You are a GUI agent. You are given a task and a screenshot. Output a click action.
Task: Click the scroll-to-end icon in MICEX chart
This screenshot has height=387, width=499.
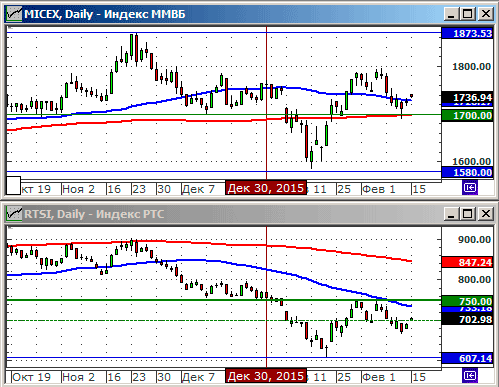click(x=470, y=188)
